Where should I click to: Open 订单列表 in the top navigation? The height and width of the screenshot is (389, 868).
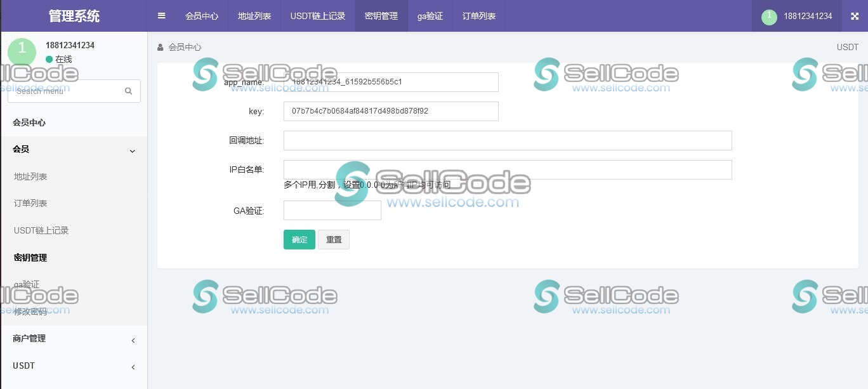[x=479, y=16]
